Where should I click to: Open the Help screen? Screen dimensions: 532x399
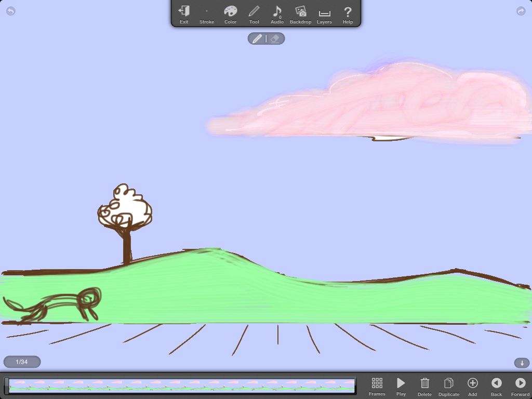pos(348,14)
